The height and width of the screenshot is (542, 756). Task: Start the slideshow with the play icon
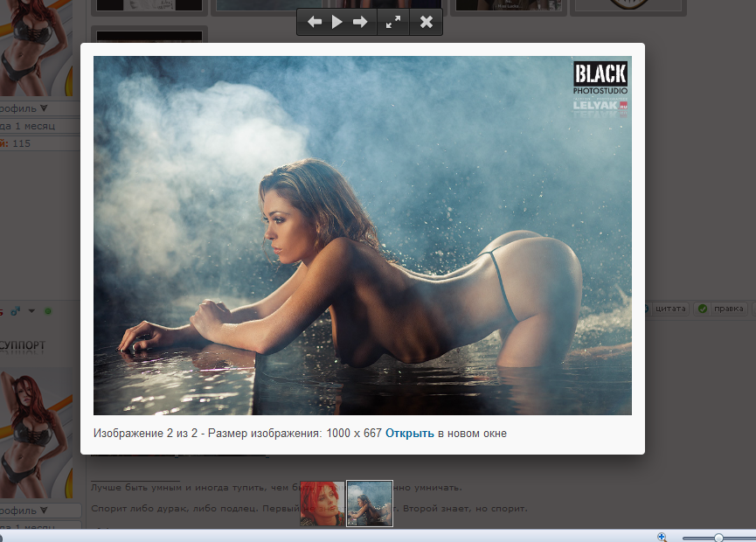click(x=337, y=22)
